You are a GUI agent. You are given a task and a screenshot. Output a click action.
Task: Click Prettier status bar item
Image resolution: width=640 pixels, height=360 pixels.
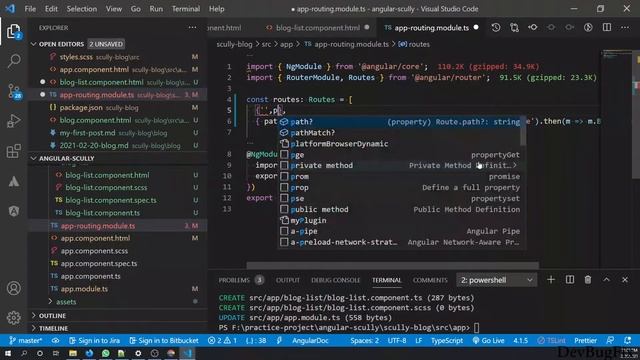(x=585, y=340)
